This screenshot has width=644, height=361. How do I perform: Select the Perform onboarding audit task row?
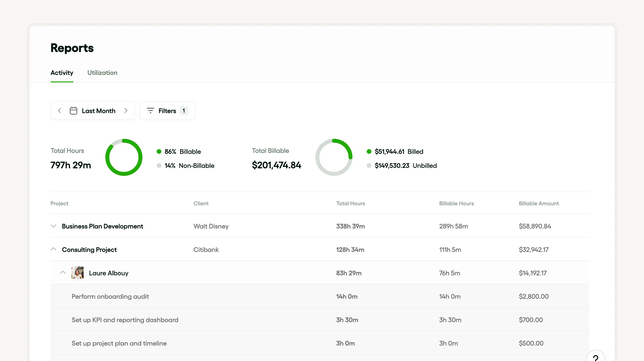(110, 296)
